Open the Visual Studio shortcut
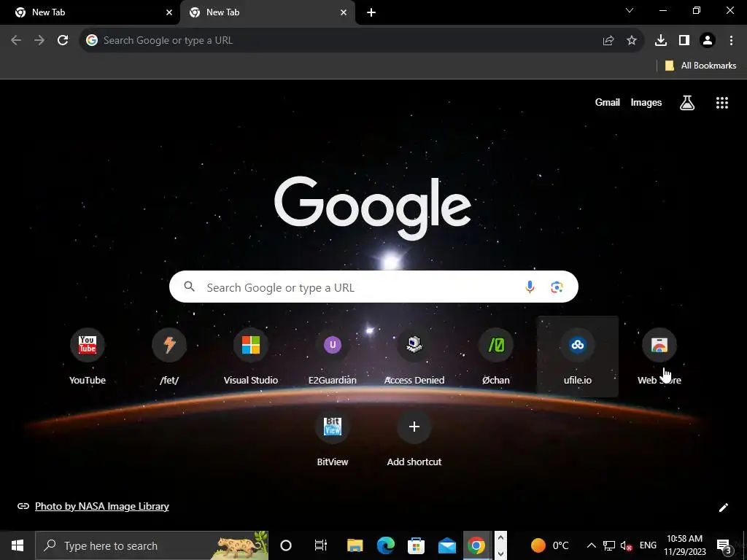Image resolution: width=747 pixels, height=560 pixels. coord(251,356)
